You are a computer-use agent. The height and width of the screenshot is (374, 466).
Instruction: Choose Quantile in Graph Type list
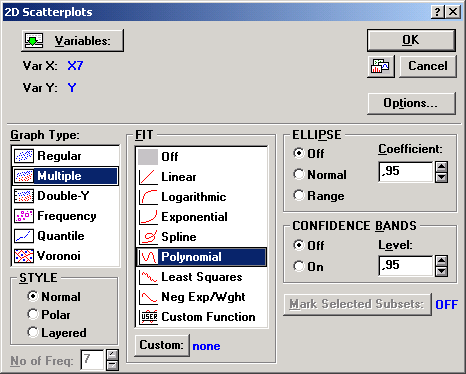[x=66, y=236]
